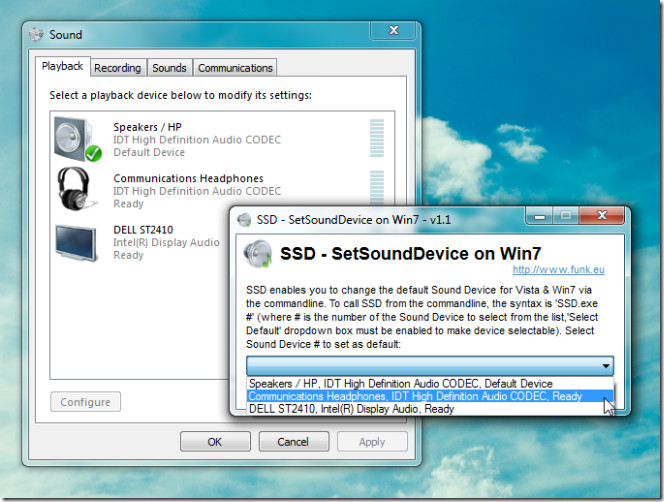
Task: Open the http://www.funk.eu link
Action: pos(558,269)
